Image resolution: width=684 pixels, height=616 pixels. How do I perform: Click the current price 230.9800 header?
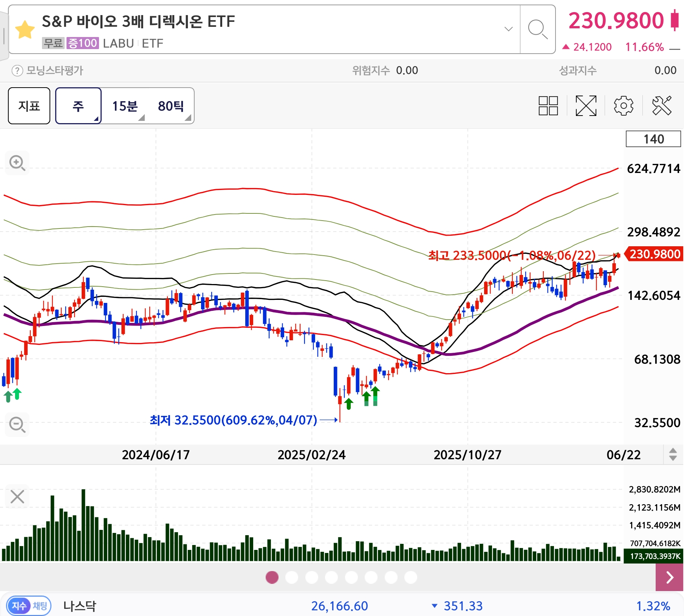616,20
